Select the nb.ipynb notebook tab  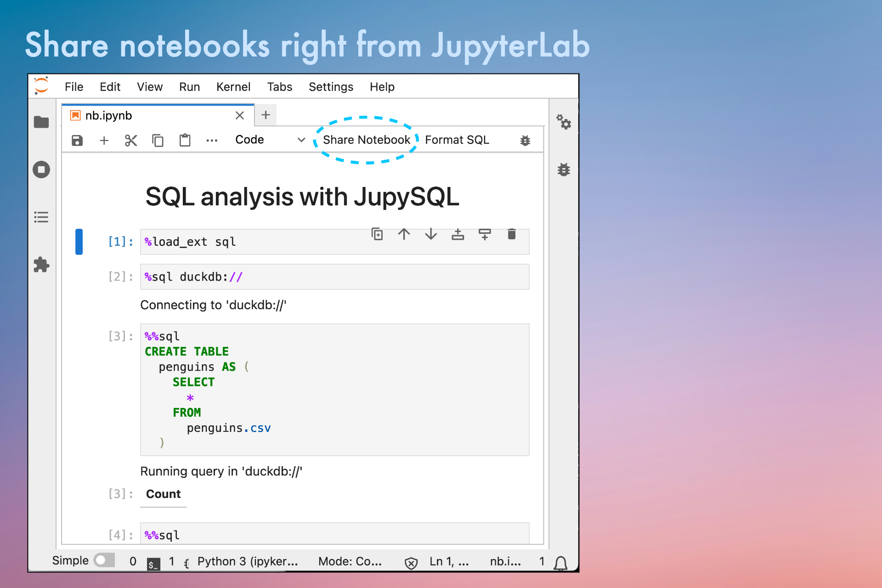[x=158, y=115]
